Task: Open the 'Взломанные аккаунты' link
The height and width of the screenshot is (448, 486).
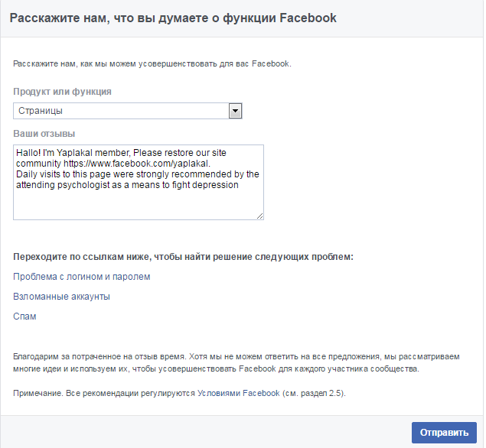Action: [61, 297]
